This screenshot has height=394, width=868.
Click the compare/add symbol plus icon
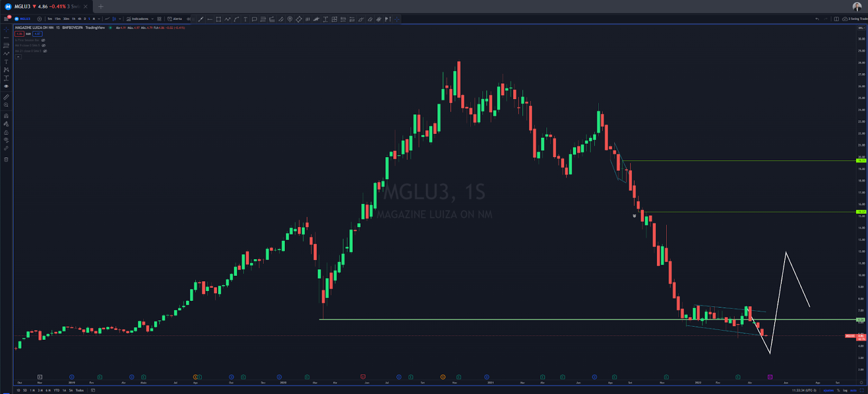[40, 19]
